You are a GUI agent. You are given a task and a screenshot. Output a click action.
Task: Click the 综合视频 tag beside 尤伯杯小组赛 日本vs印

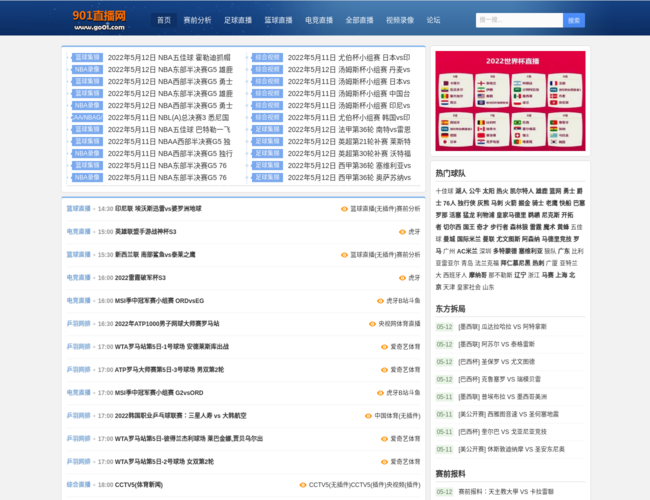click(267, 57)
